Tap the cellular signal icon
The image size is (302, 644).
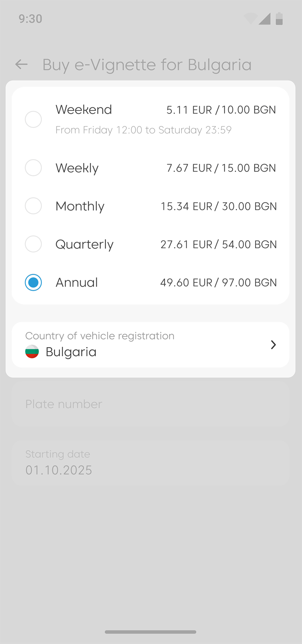(265, 18)
